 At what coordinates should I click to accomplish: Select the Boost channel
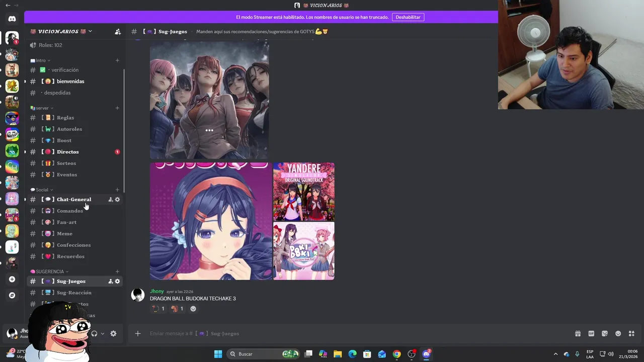(74, 140)
